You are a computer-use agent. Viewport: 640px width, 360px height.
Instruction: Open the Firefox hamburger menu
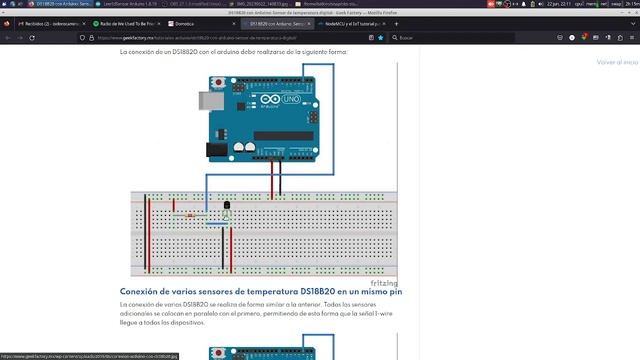pos(632,38)
